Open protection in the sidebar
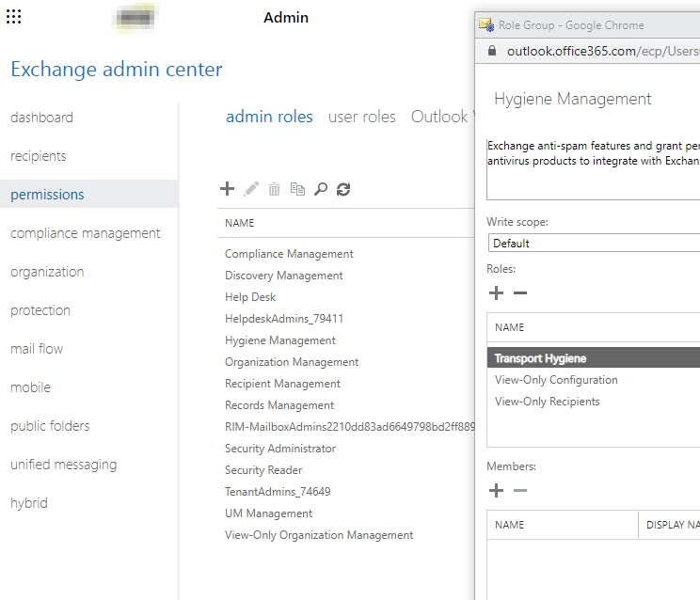 (40, 310)
